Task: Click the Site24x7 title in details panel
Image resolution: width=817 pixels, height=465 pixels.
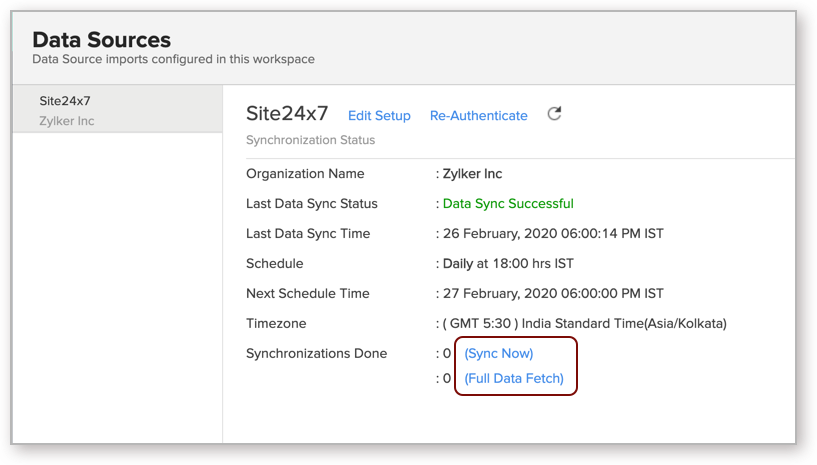Action: (x=287, y=113)
